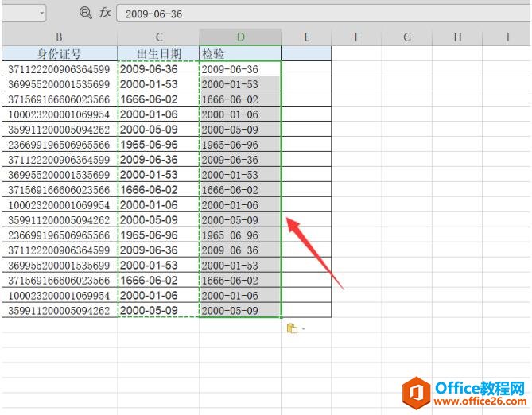
Task: Select the topmost 236699196506965566 cell
Action: pyautogui.click(x=60, y=145)
